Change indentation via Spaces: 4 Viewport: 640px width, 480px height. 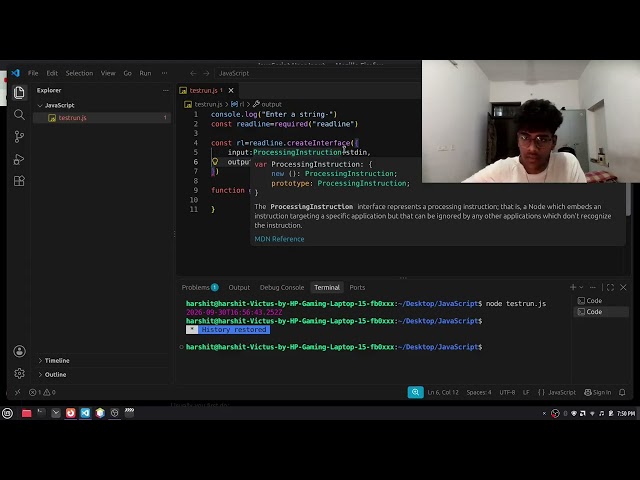(x=479, y=392)
